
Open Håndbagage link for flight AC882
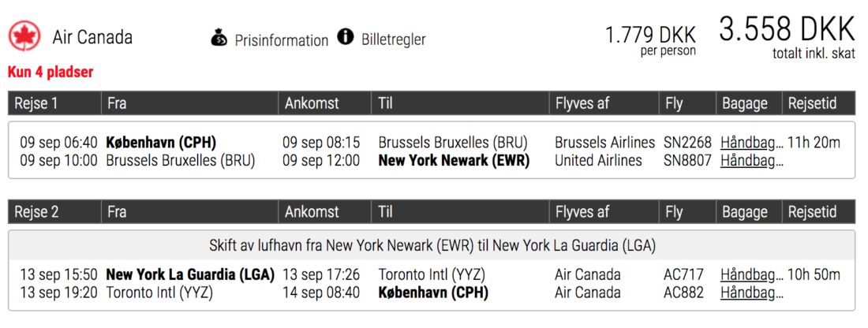pos(752,293)
